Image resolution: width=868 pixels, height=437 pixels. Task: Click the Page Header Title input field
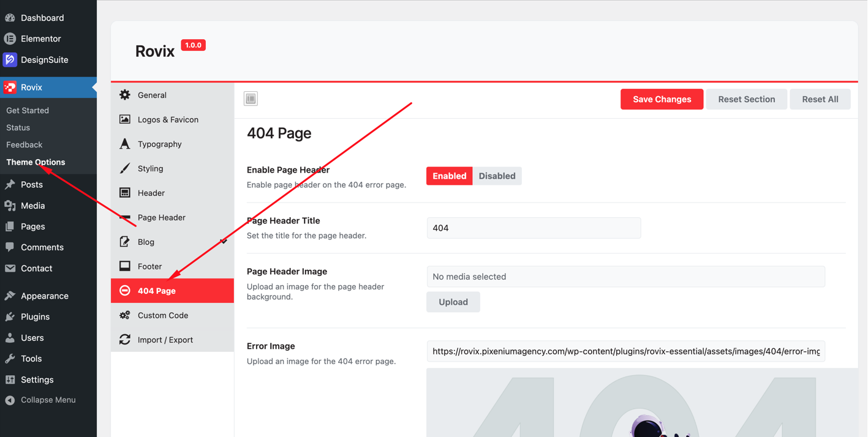coord(534,228)
